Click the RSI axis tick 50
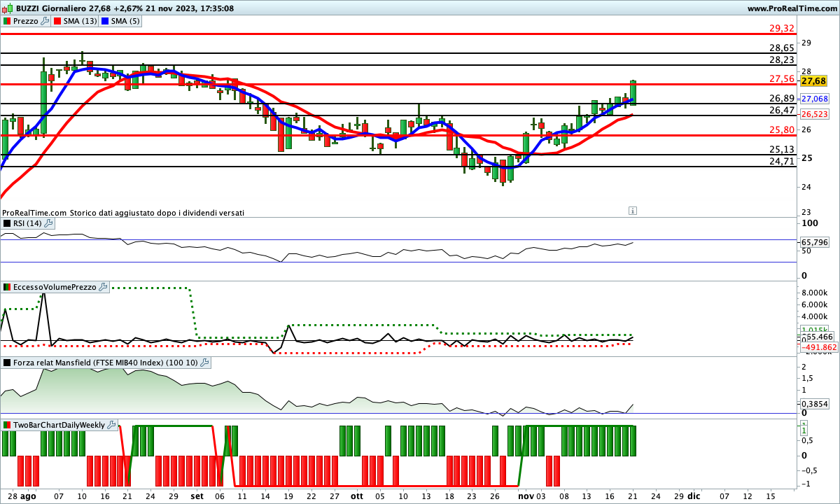The height and width of the screenshot is (504, 840). (x=806, y=251)
